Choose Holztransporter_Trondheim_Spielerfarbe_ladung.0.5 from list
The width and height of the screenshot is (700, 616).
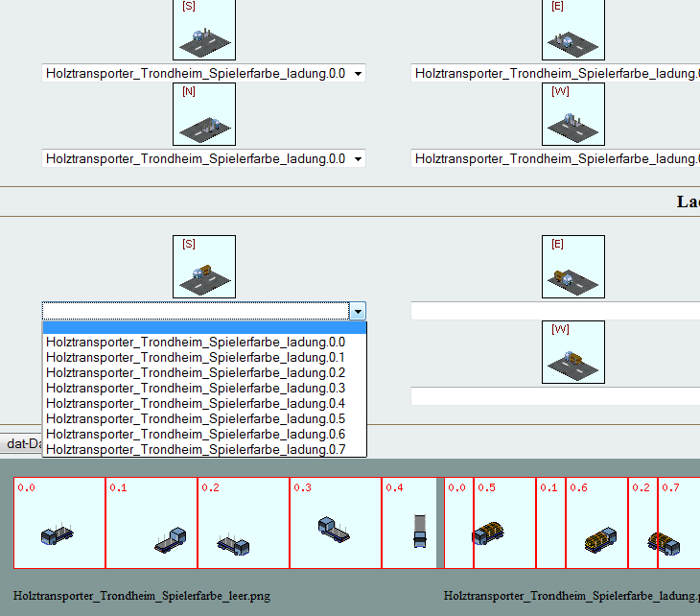tap(196, 418)
